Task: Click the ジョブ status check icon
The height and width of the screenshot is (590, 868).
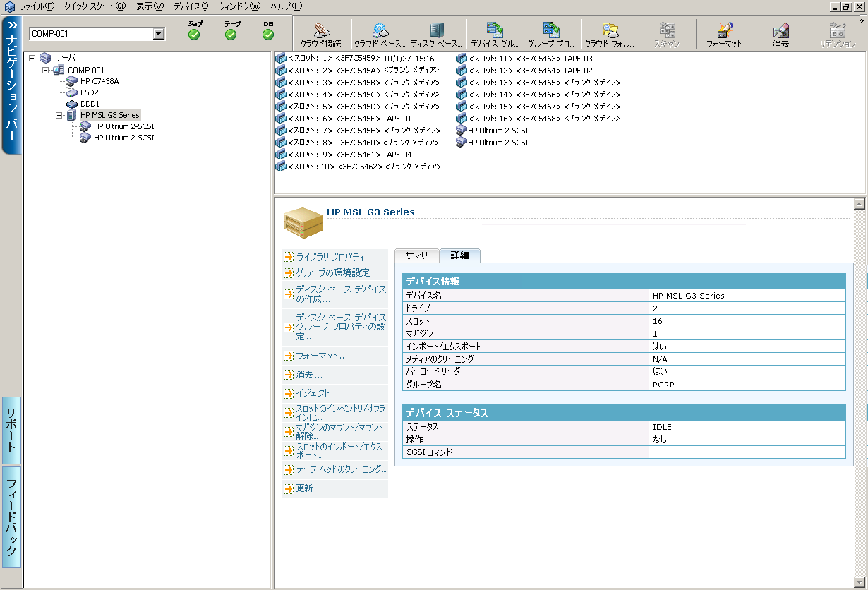Action: click(x=194, y=35)
